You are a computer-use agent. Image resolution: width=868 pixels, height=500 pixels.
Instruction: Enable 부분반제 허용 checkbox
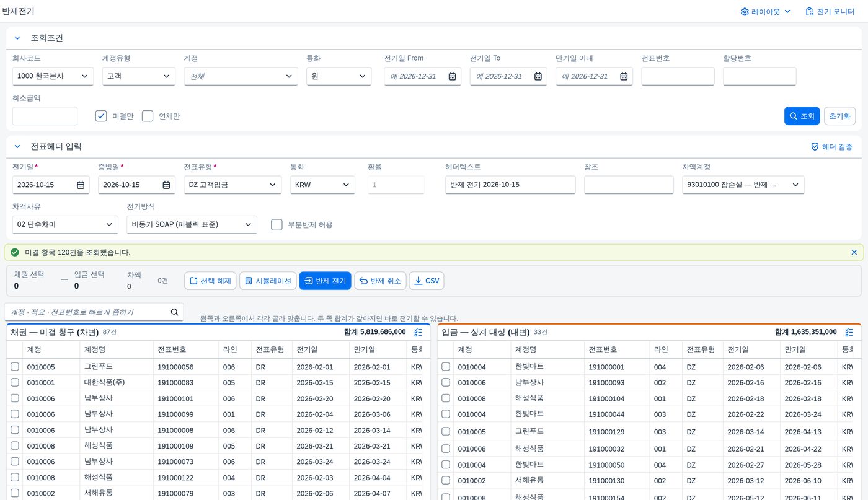click(277, 224)
